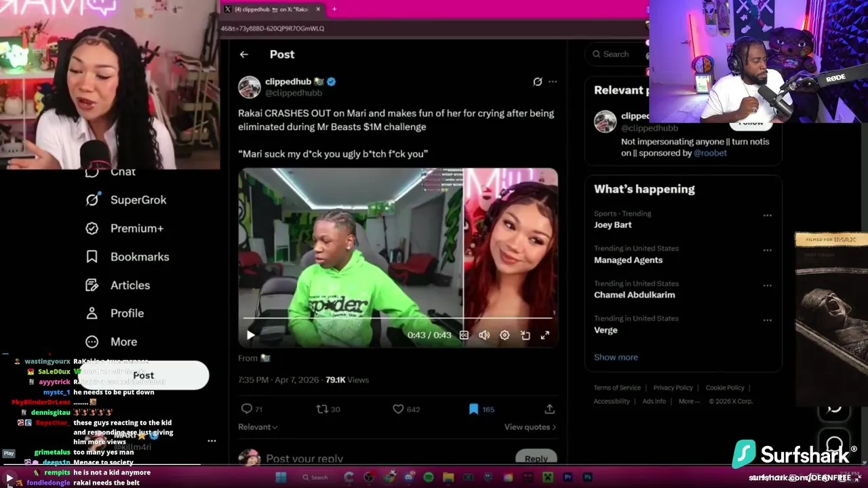The width and height of the screenshot is (868, 488).
Task: Open the Relevant sort dropdown
Action: [258, 427]
